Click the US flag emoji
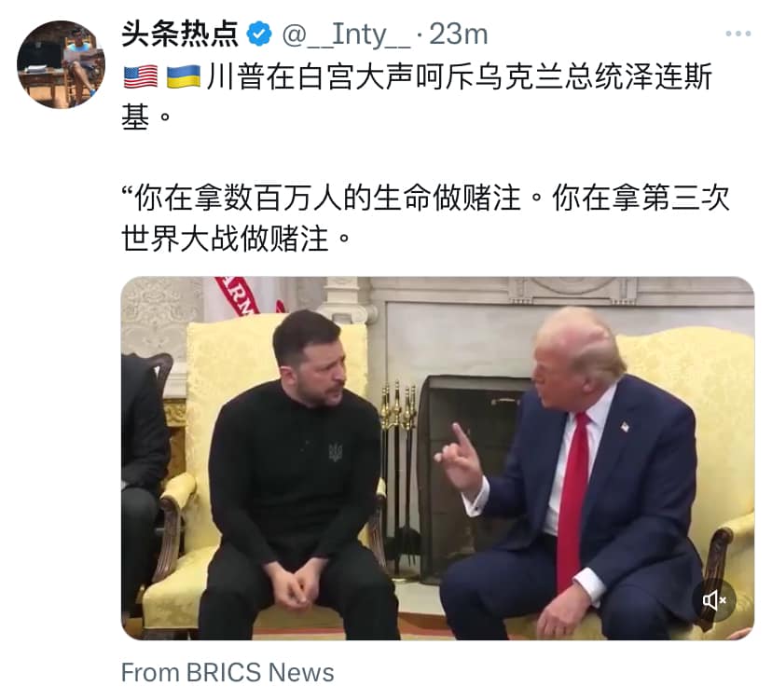 (x=141, y=77)
